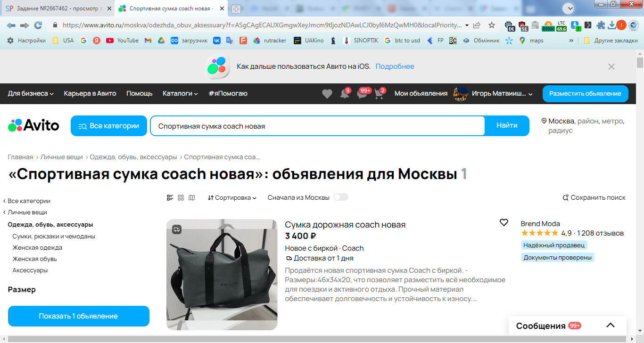The width and height of the screenshot is (644, 343).
Task: Click the search input with 'Спортивная сумка coach новая'
Action: [x=318, y=126]
